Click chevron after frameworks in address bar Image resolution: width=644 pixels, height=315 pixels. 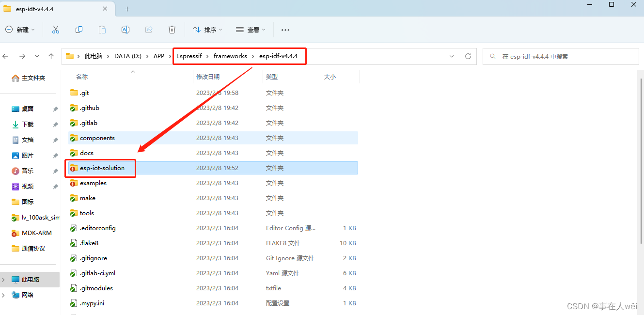tap(253, 56)
